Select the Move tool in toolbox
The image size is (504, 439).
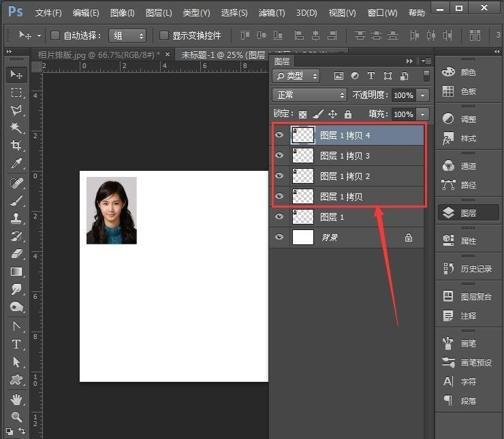[16, 74]
